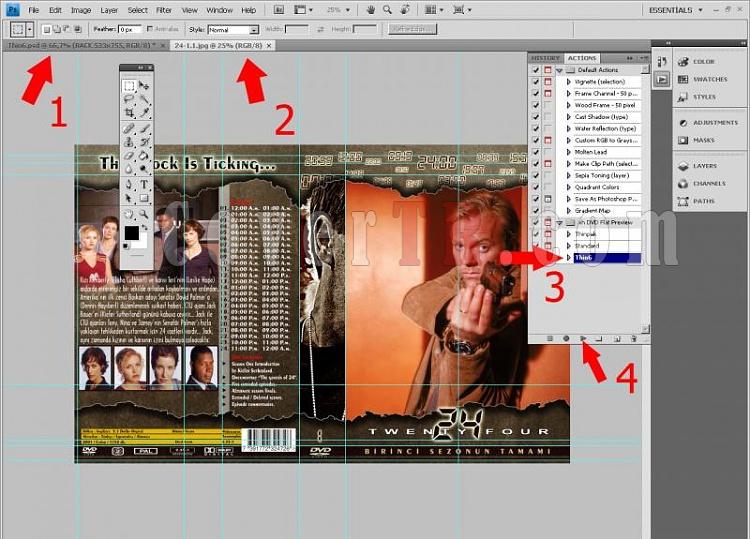750x539 pixels.
Task: Expand the Vignette (selection) action
Action: pos(569,82)
